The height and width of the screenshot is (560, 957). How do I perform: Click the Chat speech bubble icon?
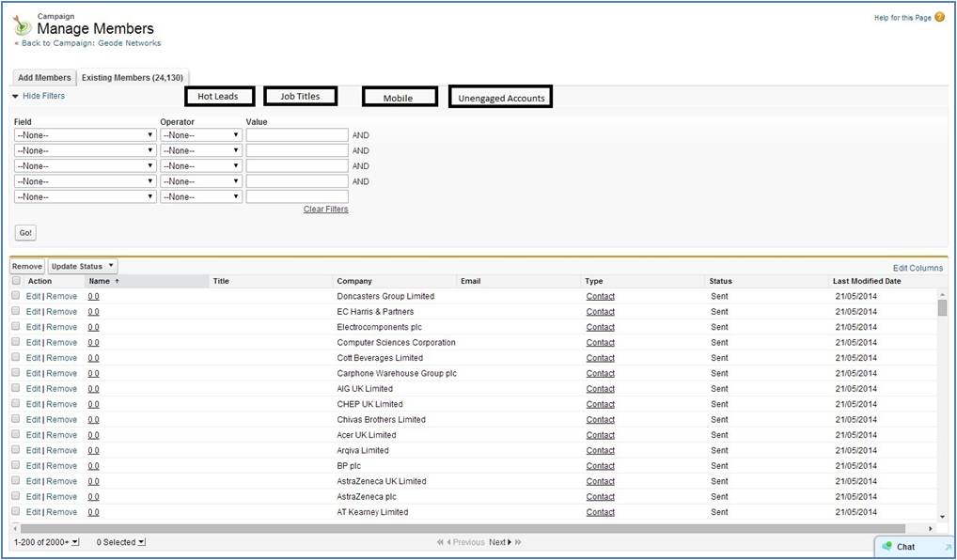click(886, 546)
